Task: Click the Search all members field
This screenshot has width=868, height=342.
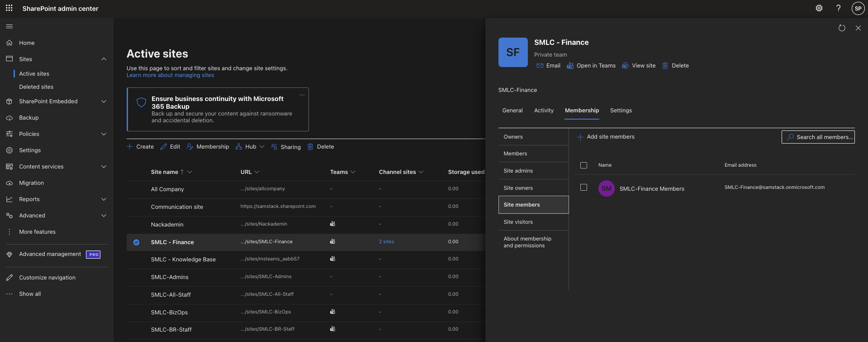Action: click(818, 137)
